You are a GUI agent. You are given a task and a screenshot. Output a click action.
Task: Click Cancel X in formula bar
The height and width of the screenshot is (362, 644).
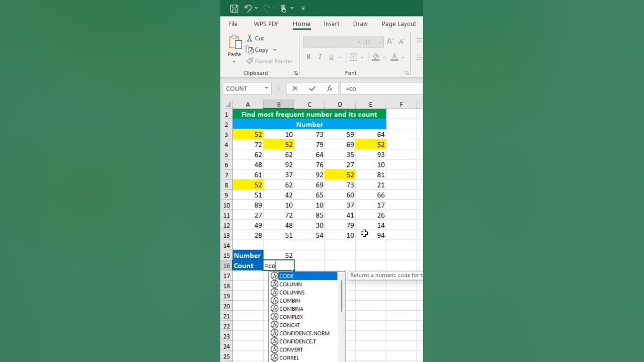(x=295, y=88)
